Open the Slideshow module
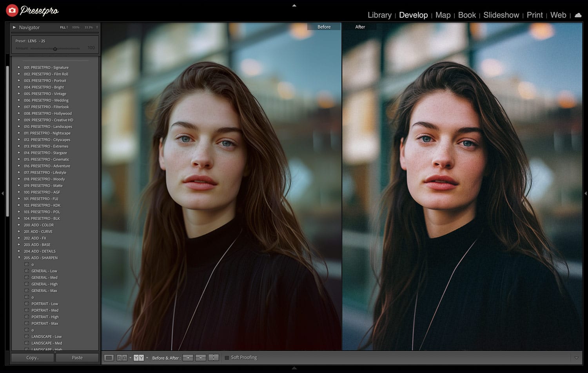 tap(501, 15)
